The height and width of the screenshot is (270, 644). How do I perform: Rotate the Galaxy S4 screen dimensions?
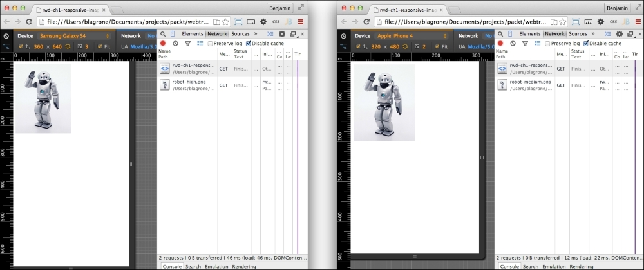click(68, 47)
